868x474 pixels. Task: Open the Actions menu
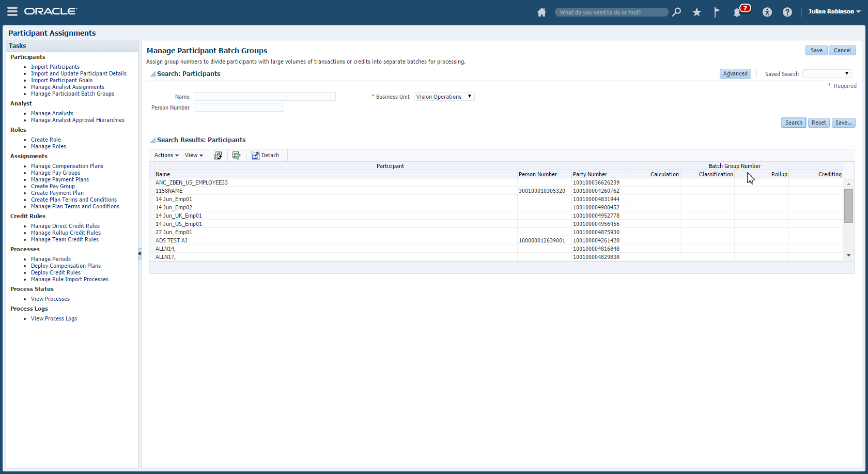click(166, 155)
